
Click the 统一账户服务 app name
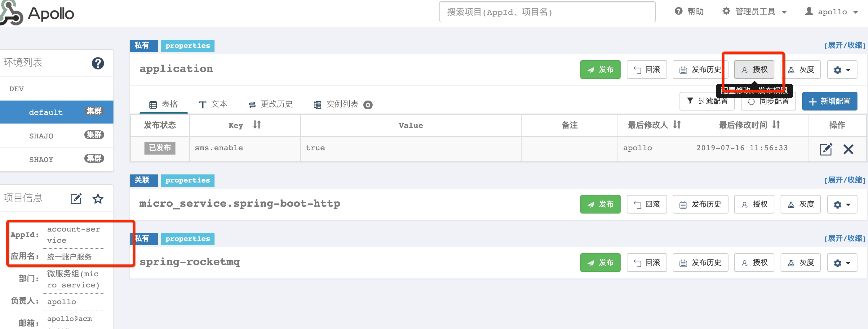(x=69, y=257)
